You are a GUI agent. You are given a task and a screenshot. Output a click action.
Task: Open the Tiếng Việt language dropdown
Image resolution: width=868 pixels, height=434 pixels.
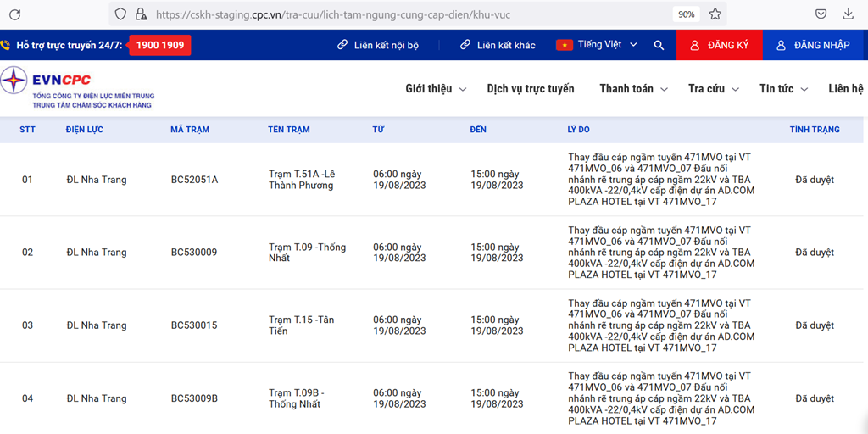[597, 45]
